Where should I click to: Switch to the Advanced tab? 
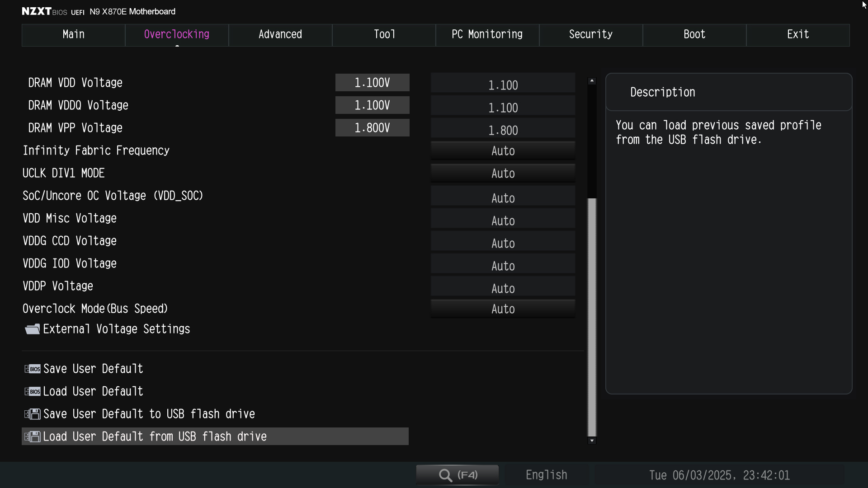280,35
